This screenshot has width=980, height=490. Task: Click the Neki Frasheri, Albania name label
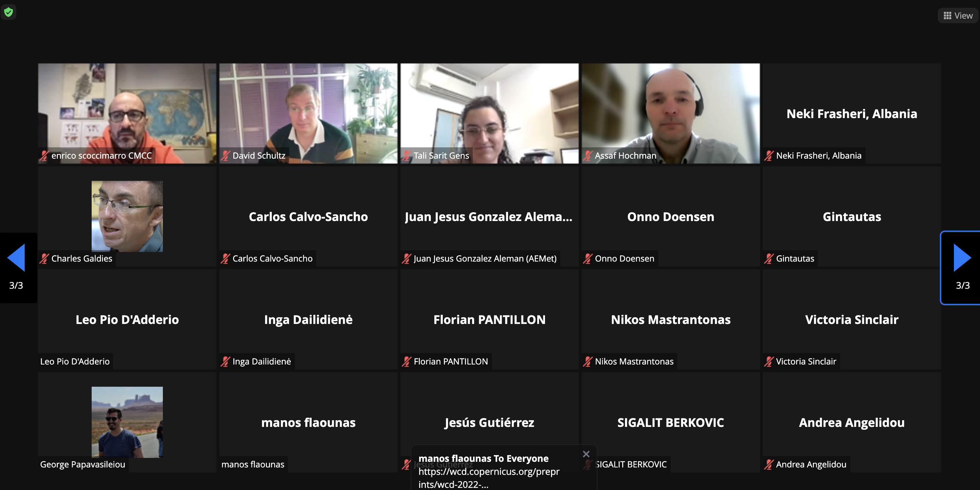point(819,155)
